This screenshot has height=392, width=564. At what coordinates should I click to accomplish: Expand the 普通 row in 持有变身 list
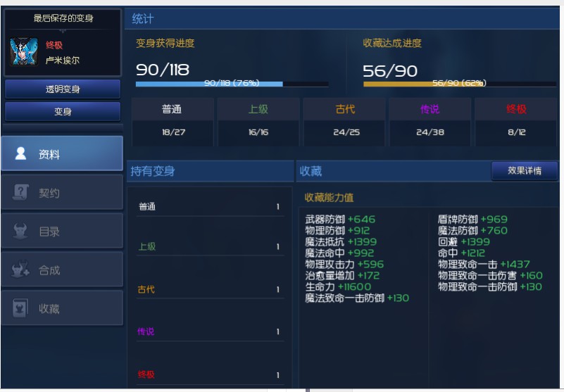[x=210, y=207]
